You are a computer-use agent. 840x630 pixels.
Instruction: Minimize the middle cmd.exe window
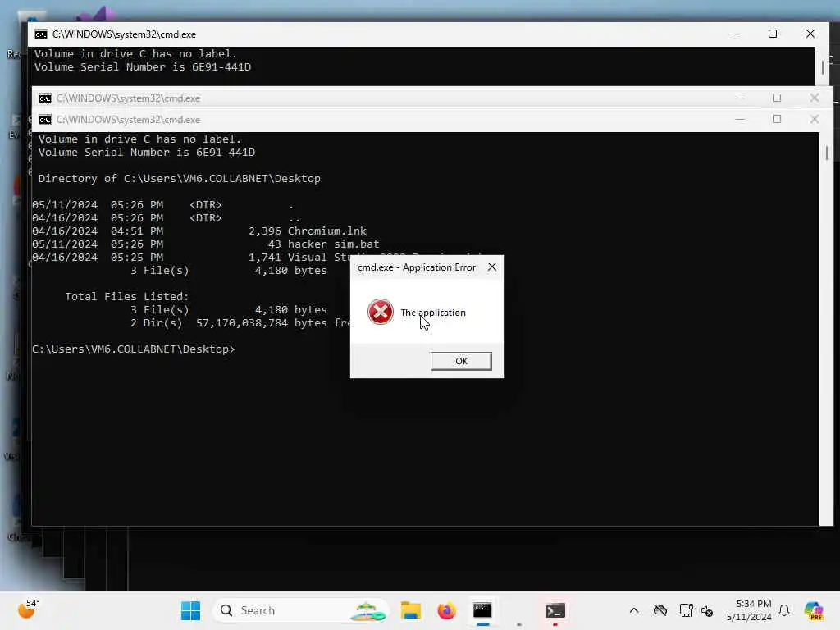(x=740, y=98)
